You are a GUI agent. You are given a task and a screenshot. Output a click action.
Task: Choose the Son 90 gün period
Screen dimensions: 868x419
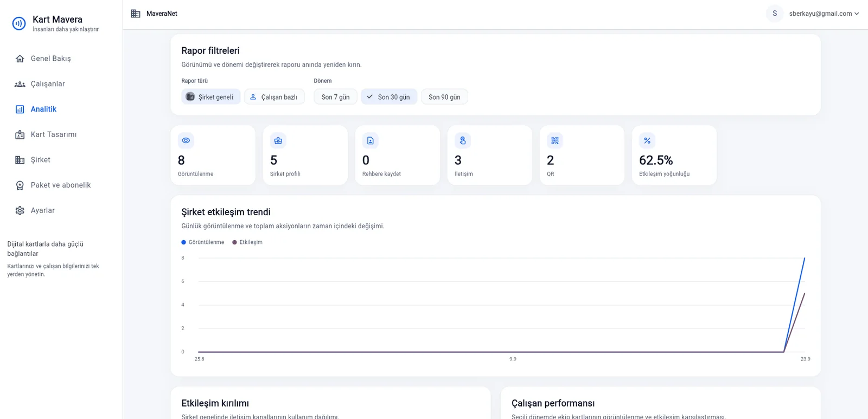(444, 97)
